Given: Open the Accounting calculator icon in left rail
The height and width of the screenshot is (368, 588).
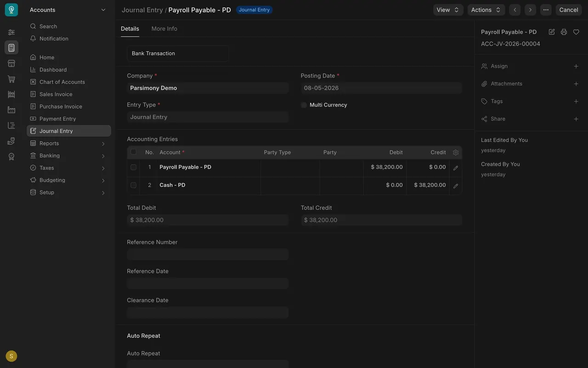Looking at the screenshot, I should 11,47.
